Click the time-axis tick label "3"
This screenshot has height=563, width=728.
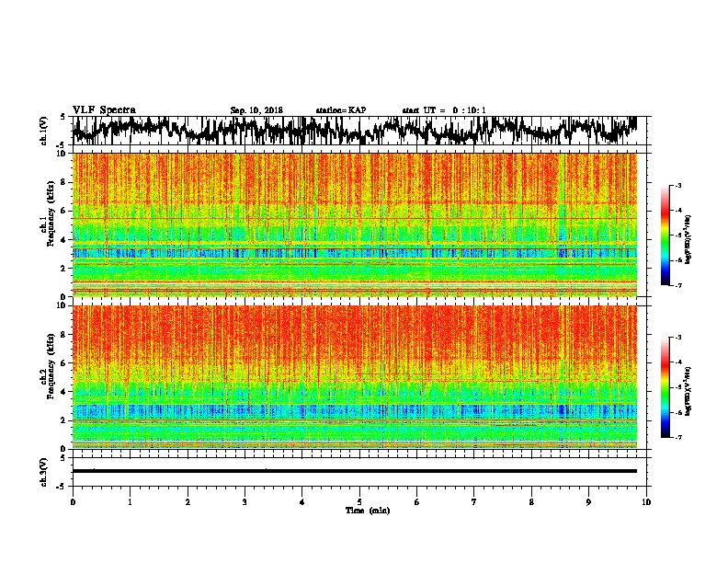pyautogui.click(x=245, y=502)
